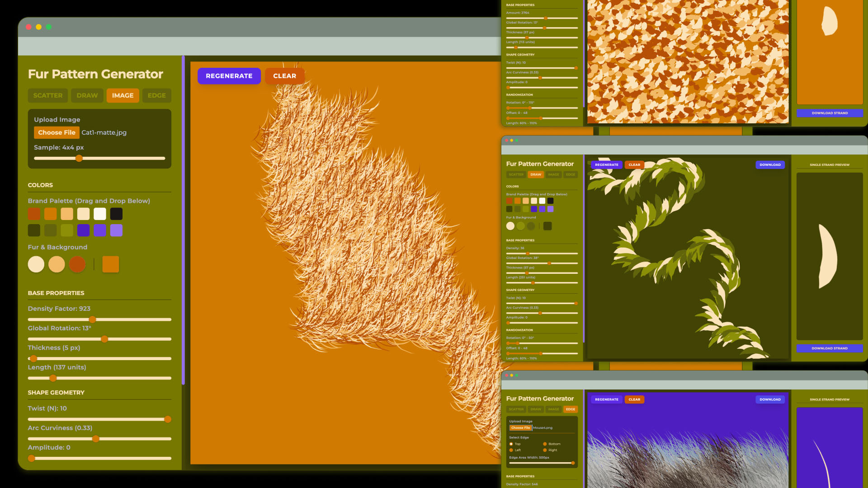868x488 pixels.
Task: Click the Density Factor 923 slider handle
Action: [x=92, y=319]
